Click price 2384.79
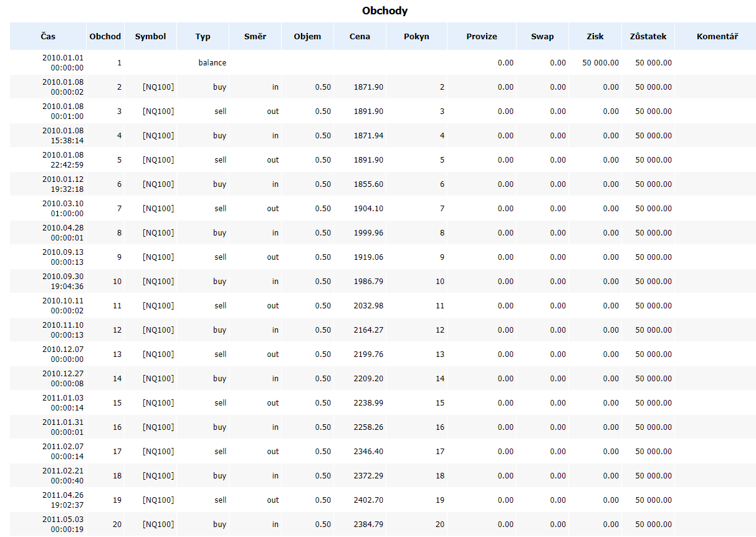This screenshot has height=537, width=756. (368, 525)
